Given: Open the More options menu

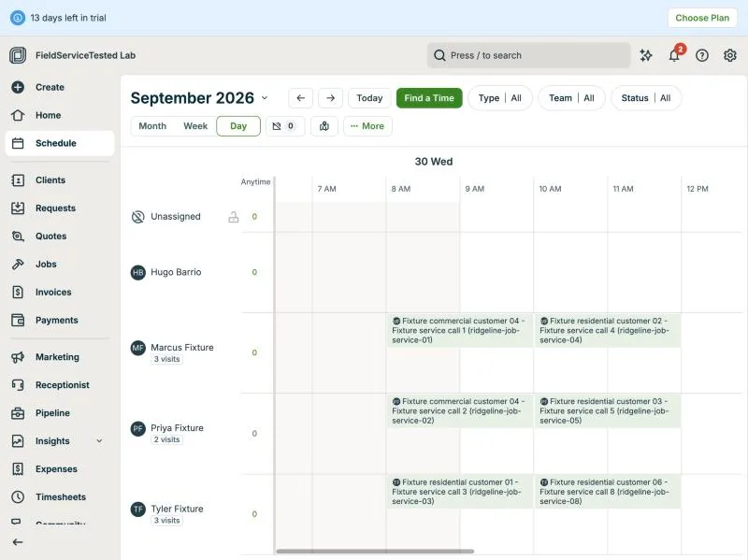Looking at the screenshot, I should [x=367, y=126].
